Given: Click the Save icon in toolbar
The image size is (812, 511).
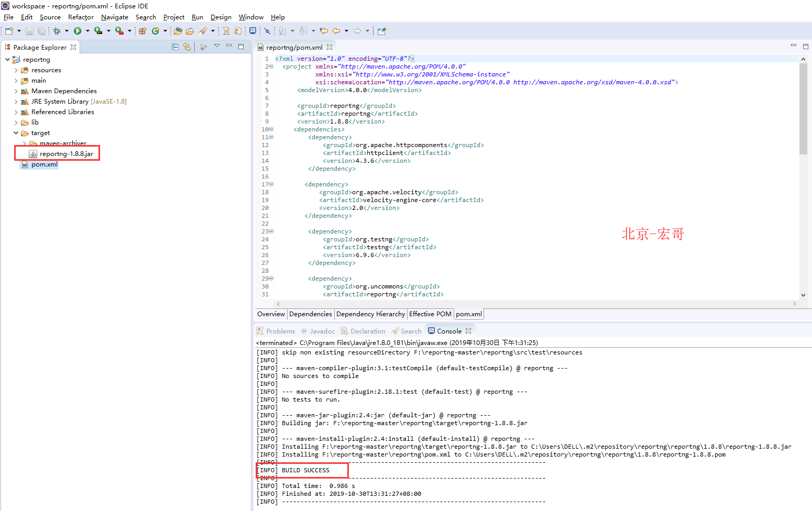Looking at the screenshot, I should point(29,31).
